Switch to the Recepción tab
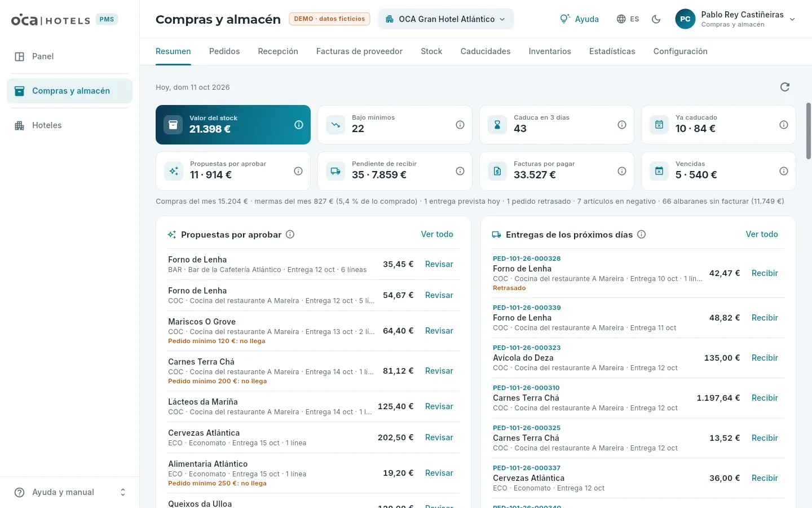The width and height of the screenshot is (812, 508). pyautogui.click(x=278, y=51)
